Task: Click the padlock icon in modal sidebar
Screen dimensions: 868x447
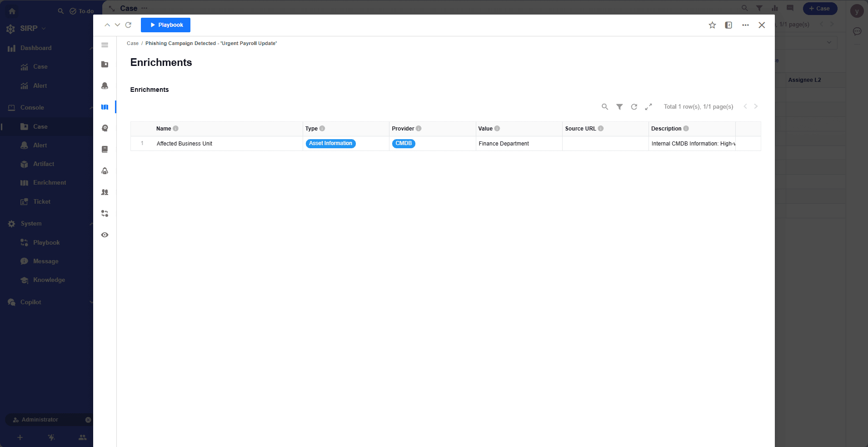Action: coord(105,171)
